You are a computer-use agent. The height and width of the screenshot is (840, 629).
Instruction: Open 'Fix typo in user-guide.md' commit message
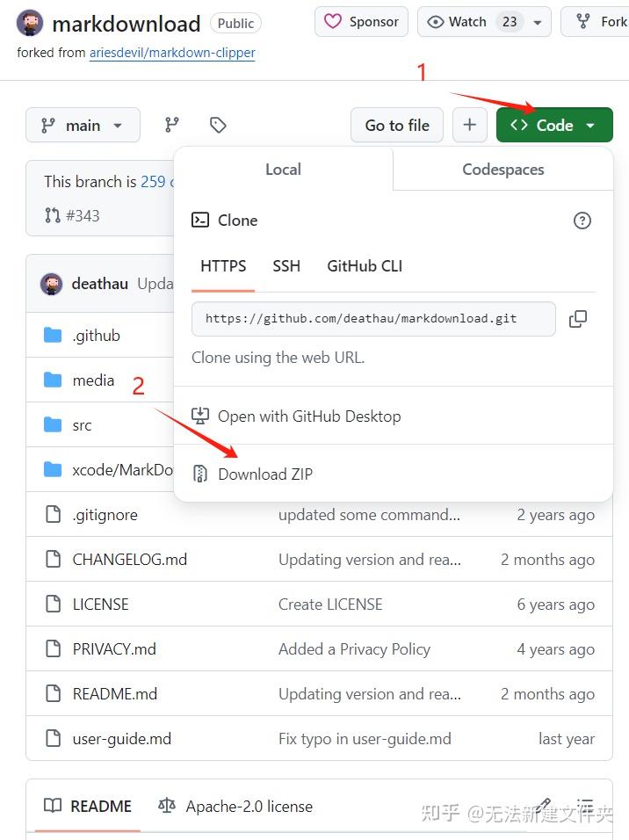(x=365, y=739)
